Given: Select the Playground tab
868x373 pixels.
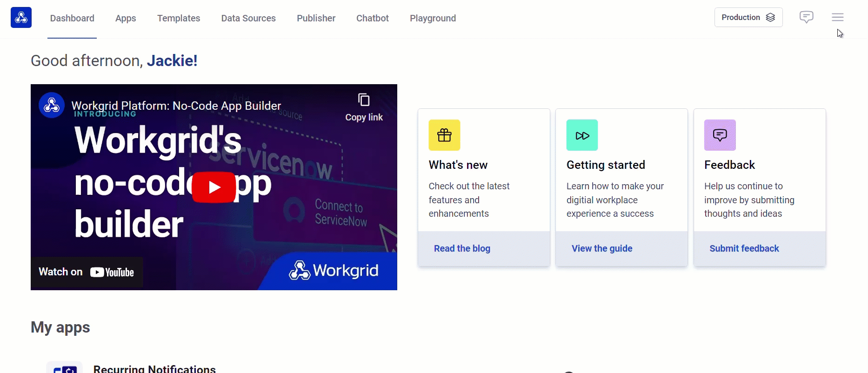Looking at the screenshot, I should coord(433,18).
